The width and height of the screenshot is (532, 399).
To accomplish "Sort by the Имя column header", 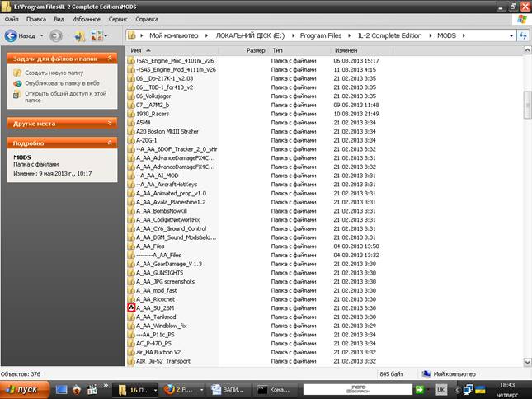I will [x=172, y=50].
